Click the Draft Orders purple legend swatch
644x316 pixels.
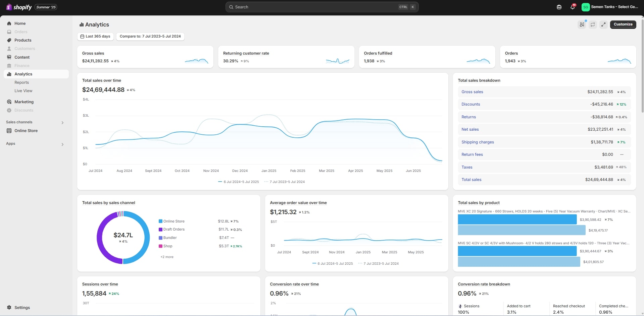(160, 230)
